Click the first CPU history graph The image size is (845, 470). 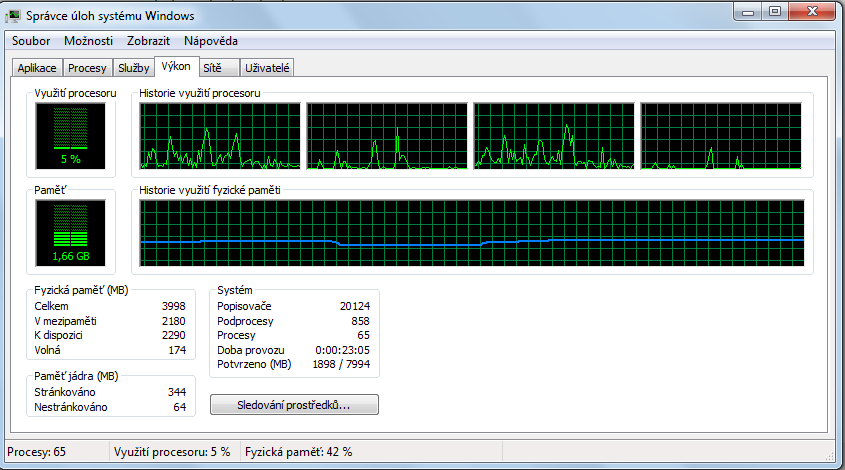click(x=220, y=136)
